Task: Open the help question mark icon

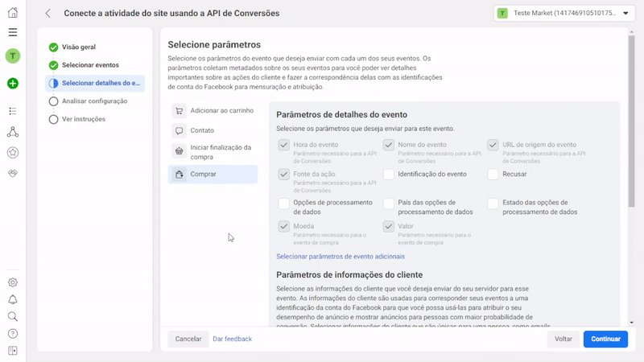Action: pos(12,334)
